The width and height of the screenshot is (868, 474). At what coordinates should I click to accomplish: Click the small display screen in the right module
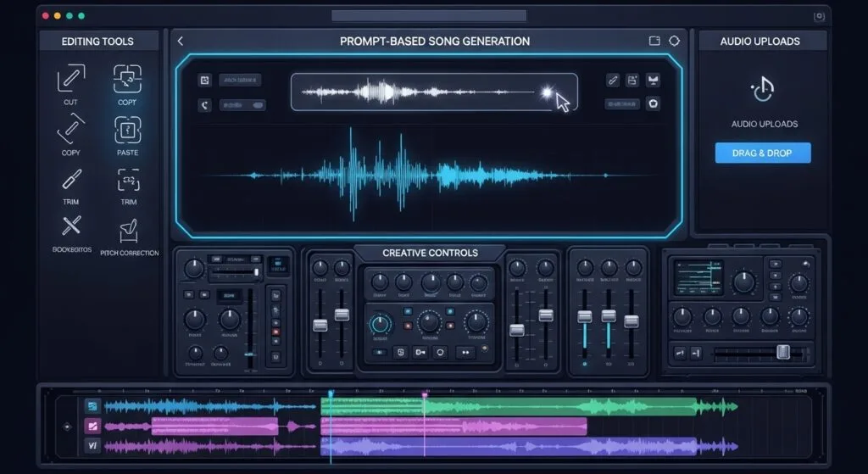[x=698, y=278]
